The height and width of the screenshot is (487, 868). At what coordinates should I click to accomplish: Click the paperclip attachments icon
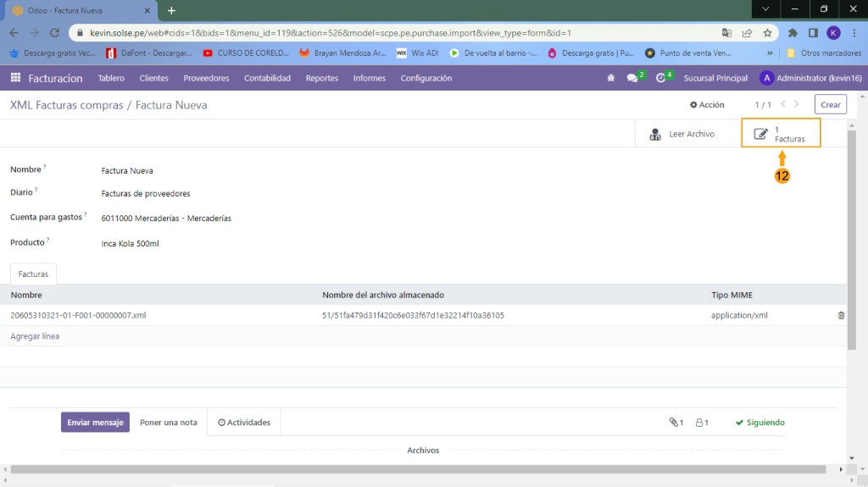tap(675, 422)
